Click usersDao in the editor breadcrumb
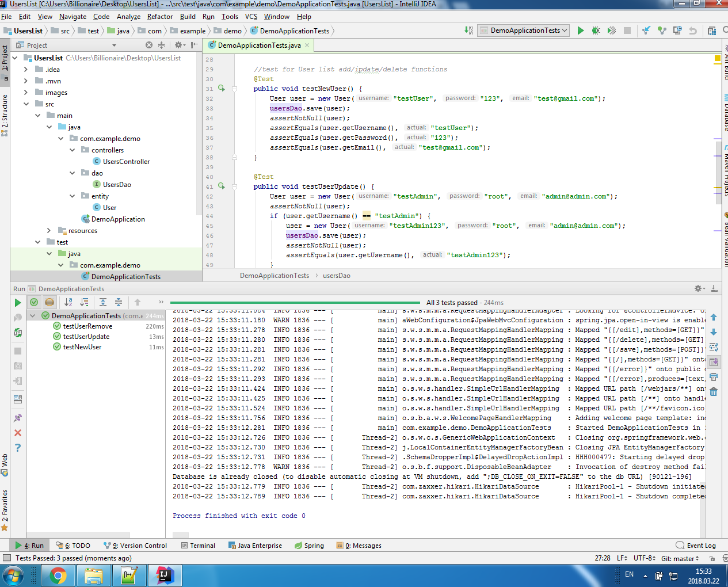Image resolution: width=728 pixels, height=587 pixels. tap(337, 276)
